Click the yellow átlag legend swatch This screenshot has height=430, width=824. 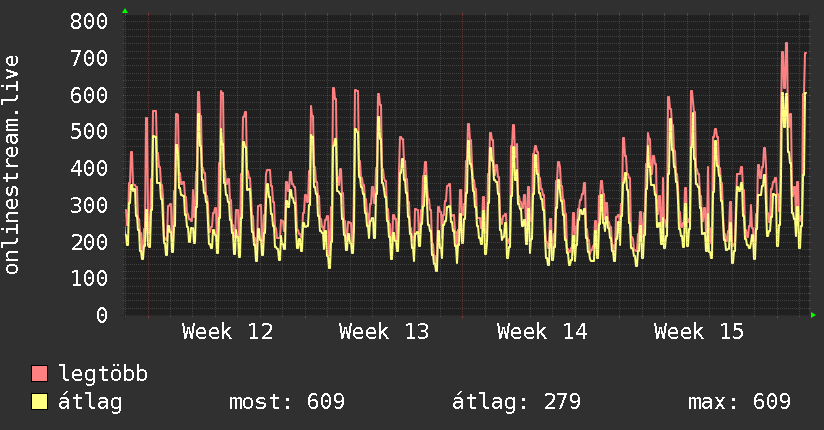[x=39, y=402]
